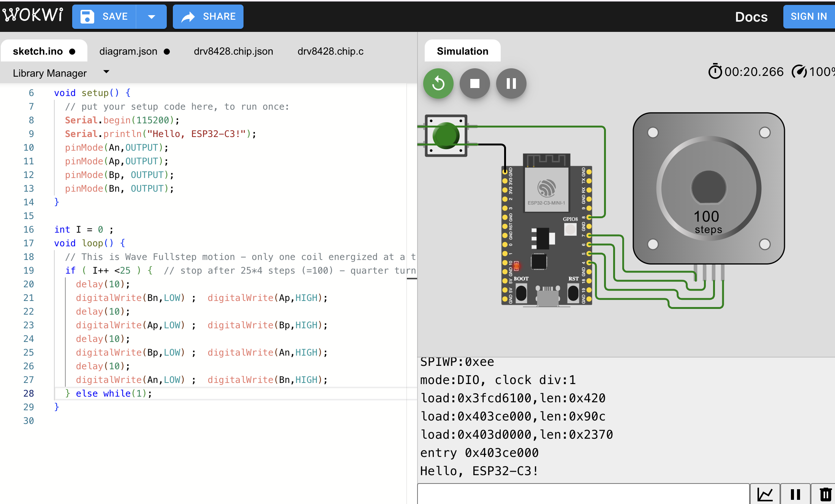Image resolution: width=835 pixels, height=504 pixels.
Task: Focus the serial monitor input field
Action: click(583, 494)
